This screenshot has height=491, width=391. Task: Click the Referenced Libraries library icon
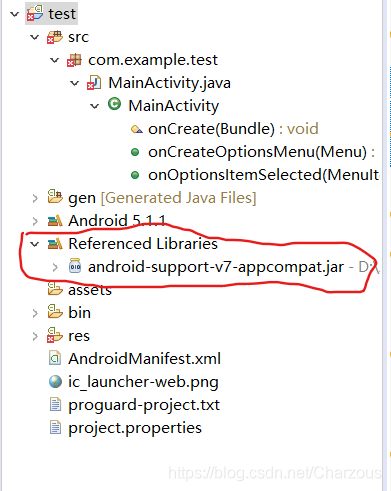(55, 244)
